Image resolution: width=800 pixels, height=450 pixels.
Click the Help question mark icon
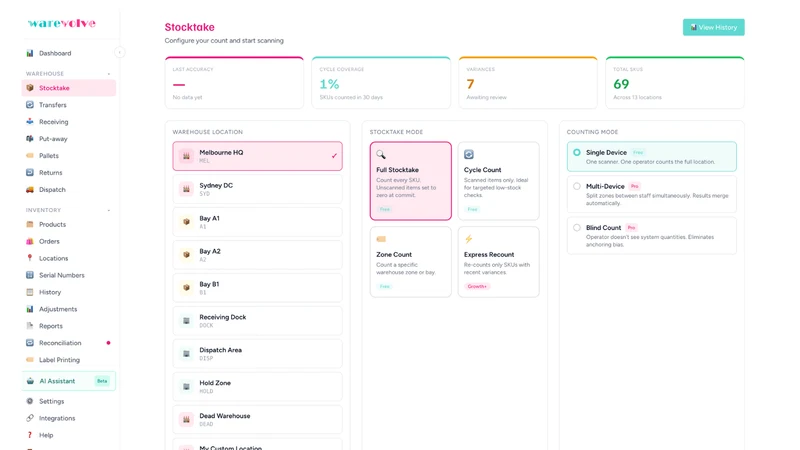[x=30, y=435]
